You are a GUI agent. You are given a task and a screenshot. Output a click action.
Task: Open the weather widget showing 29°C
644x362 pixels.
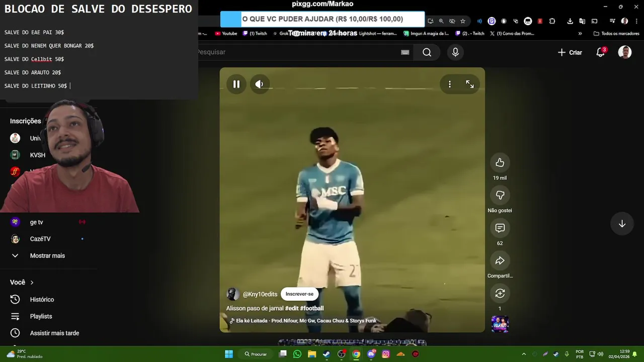pyautogui.click(x=24, y=354)
